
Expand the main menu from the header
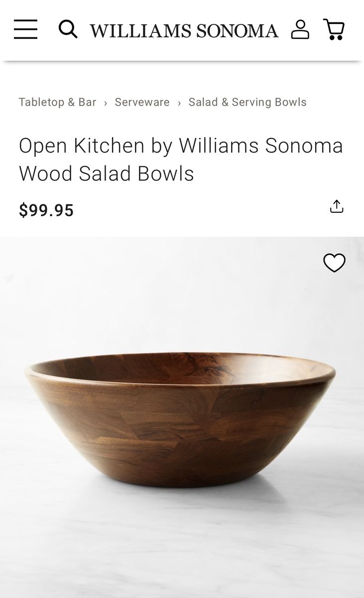tap(25, 29)
